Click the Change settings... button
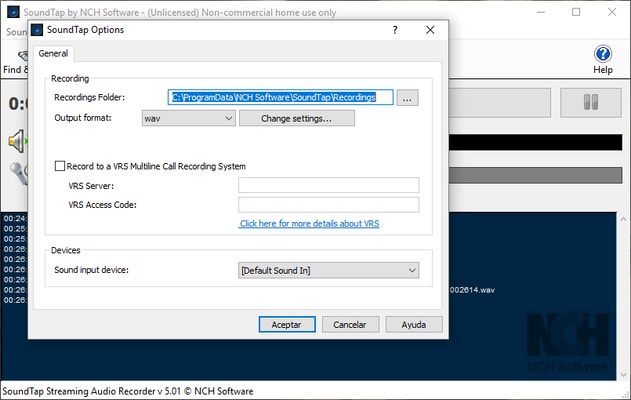631x400 pixels. click(296, 118)
